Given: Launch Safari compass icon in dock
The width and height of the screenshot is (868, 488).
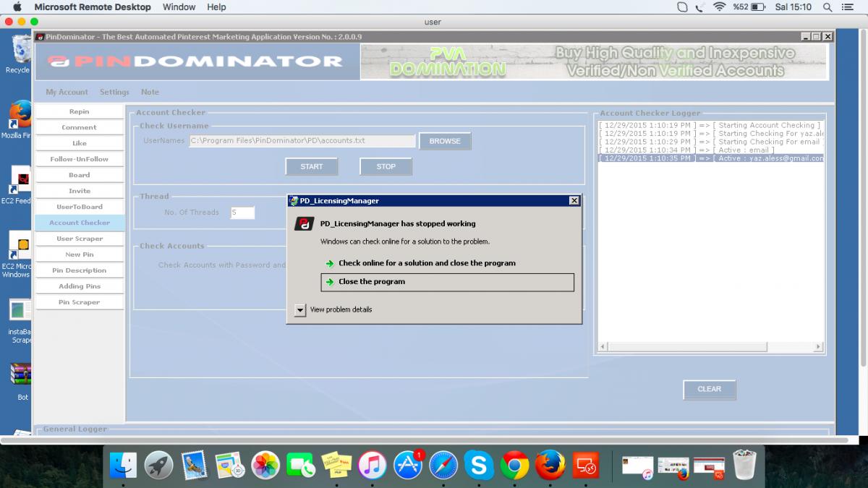Looking at the screenshot, I should tap(443, 466).
